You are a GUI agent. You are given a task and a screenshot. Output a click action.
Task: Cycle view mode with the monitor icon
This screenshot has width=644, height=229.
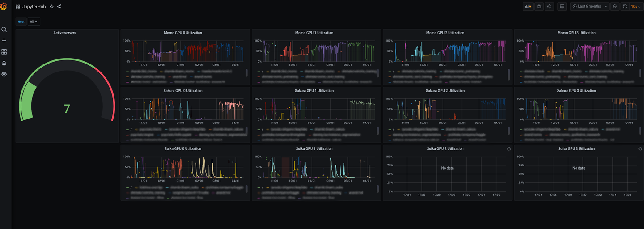pyautogui.click(x=563, y=7)
